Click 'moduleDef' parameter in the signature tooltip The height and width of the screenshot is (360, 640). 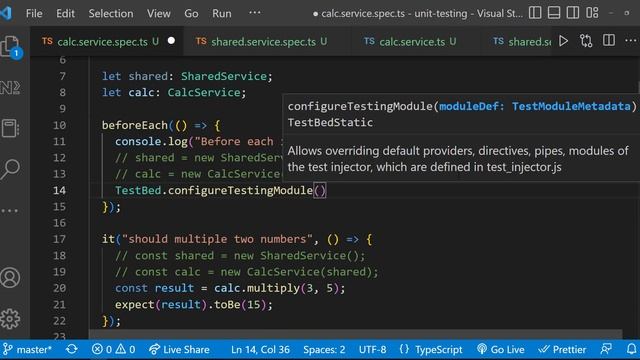click(469, 107)
